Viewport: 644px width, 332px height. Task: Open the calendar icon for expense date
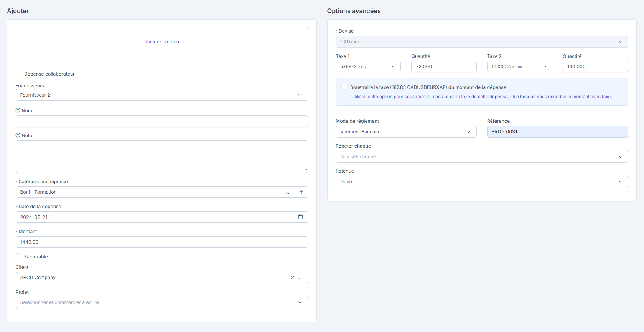300,217
